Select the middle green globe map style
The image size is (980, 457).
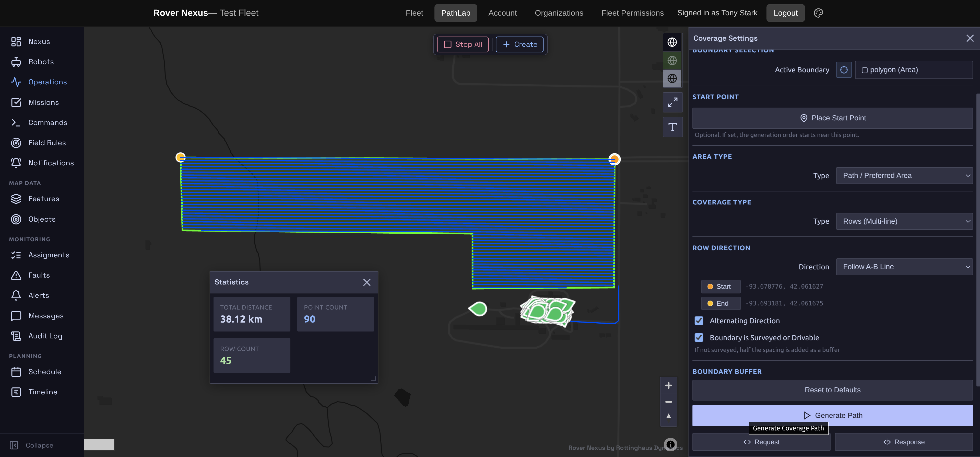[x=672, y=61]
